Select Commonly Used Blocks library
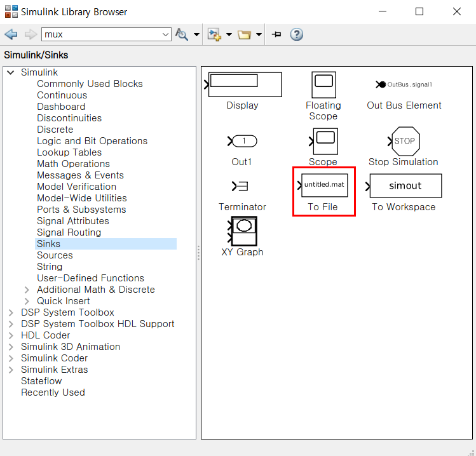Screen dimensions: 476x456 pos(90,84)
